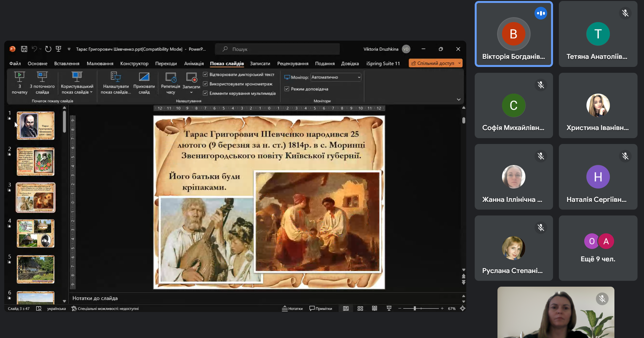Collapse the ribbon with the chevron arrow

[459, 99]
